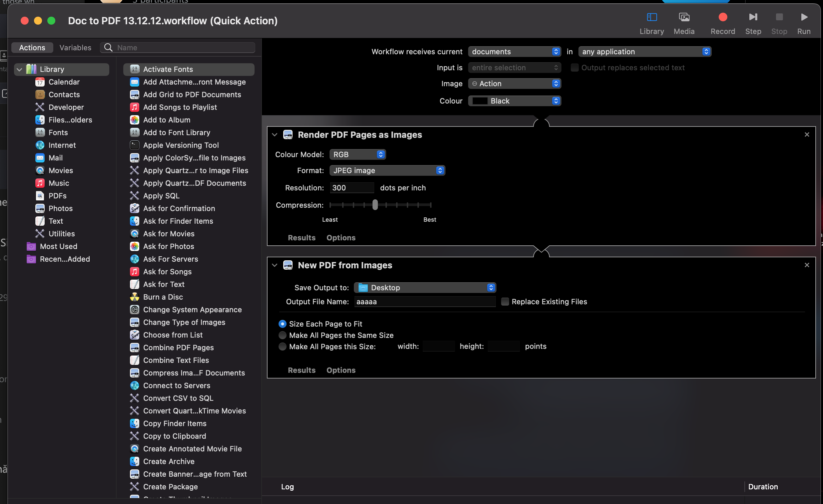The height and width of the screenshot is (504, 823).
Task: Click the Record button in toolbar
Action: click(722, 17)
